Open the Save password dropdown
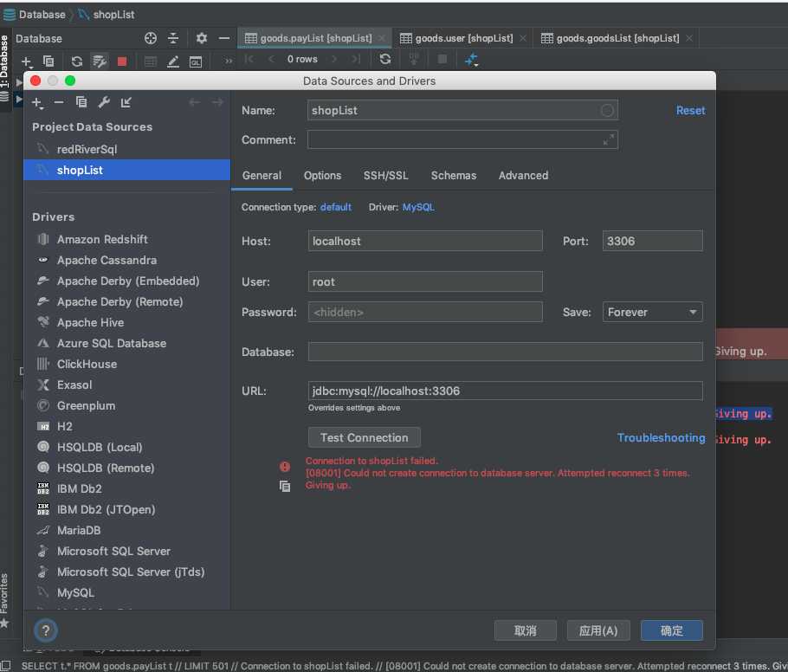This screenshot has width=788, height=672. 652,312
